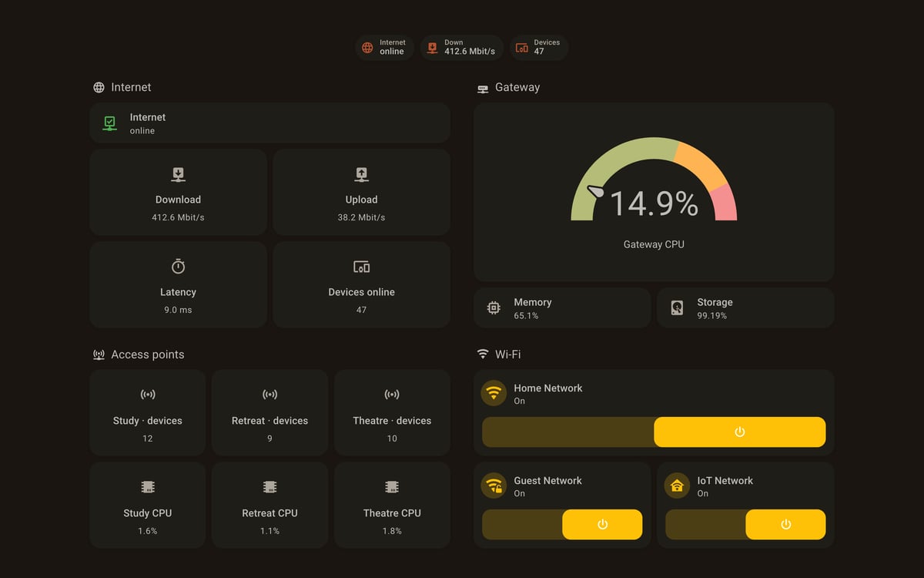Click the Theatre CPU 1.8% value

pos(392,531)
